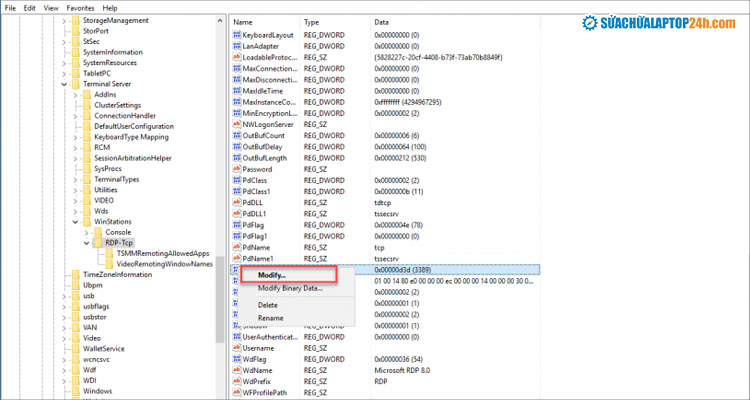Image resolution: width=750 pixels, height=400 pixels.
Task: Choose Modify... from the context menu
Action: pos(272,275)
